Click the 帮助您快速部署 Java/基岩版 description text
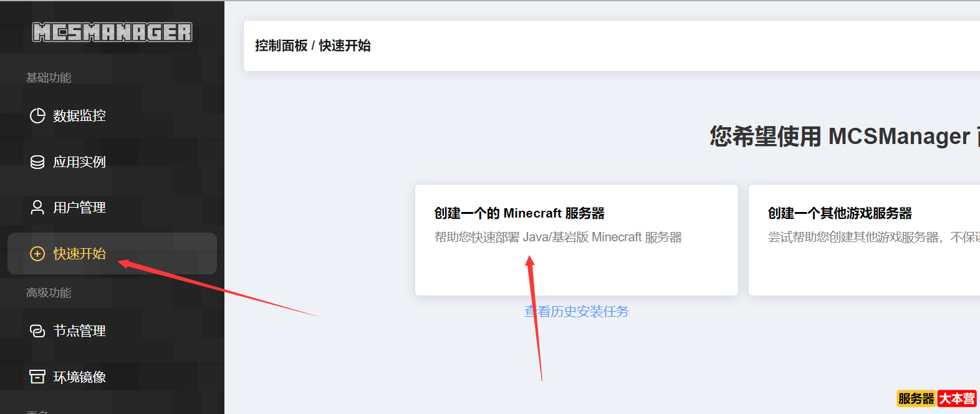 [558, 237]
